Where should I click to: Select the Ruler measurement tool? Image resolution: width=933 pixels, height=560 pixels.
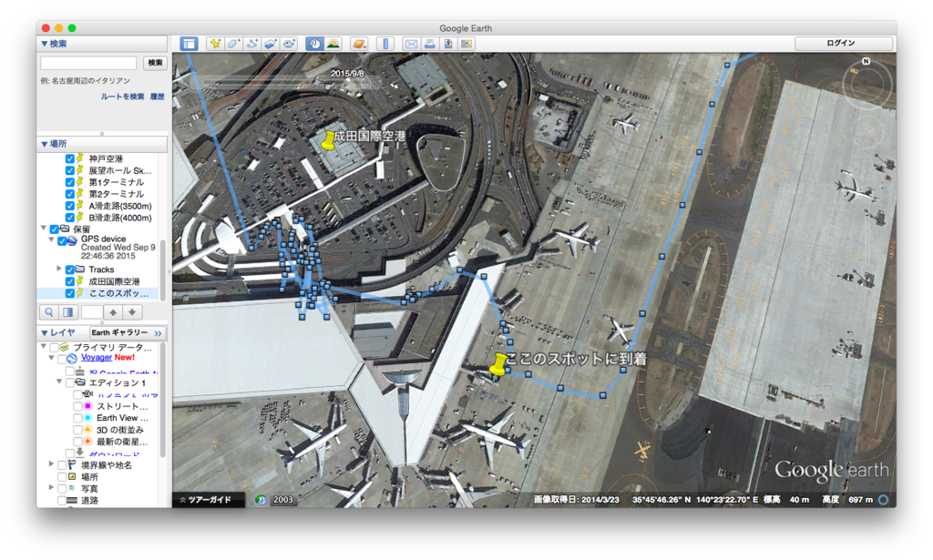tap(385, 44)
